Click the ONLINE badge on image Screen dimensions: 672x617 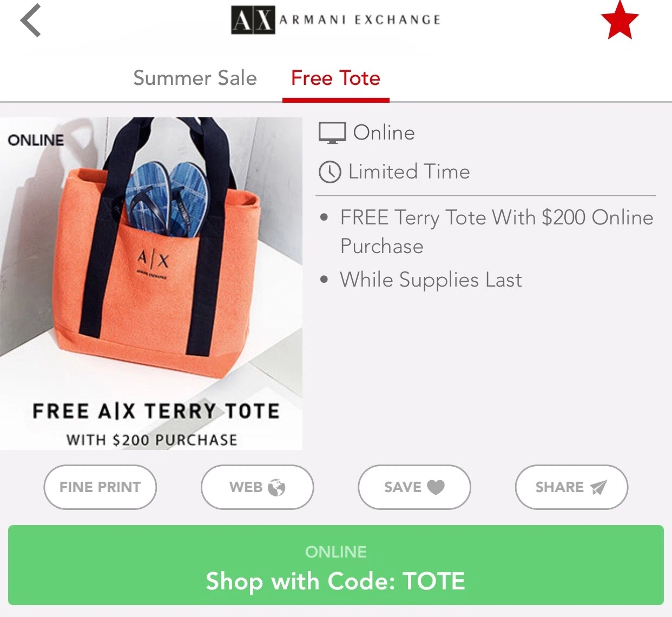pos(36,140)
